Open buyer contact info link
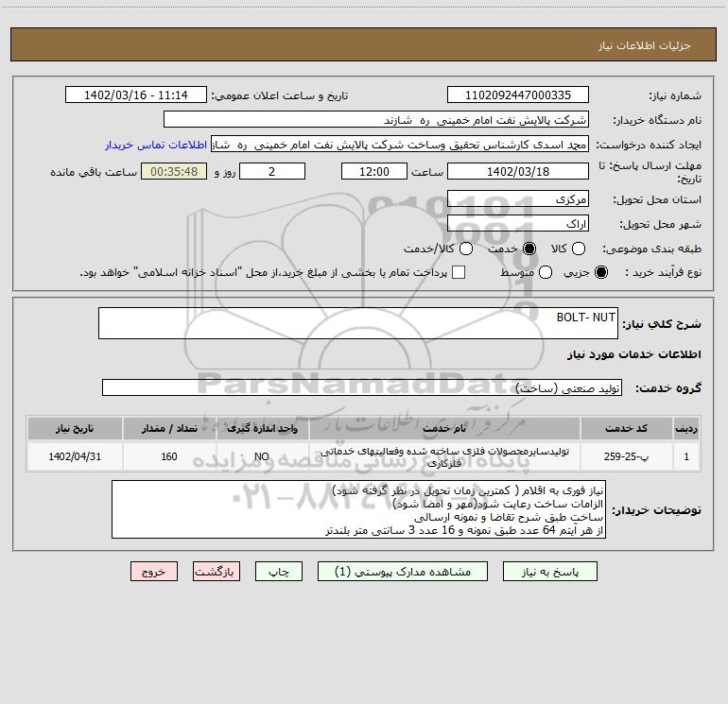Screen dimensions: 728x704 click(x=156, y=145)
